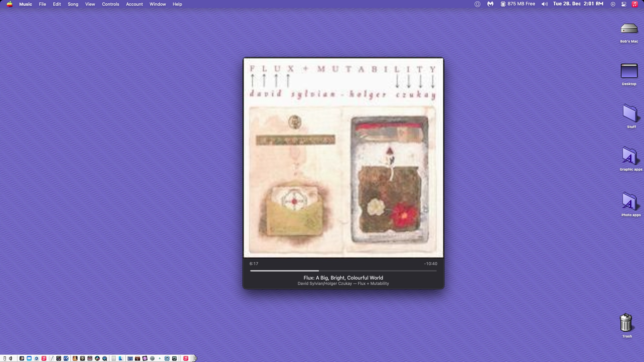Image resolution: width=644 pixels, height=362 pixels.
Task: Click the speaker icon in the dock
Action: (10, 358)
